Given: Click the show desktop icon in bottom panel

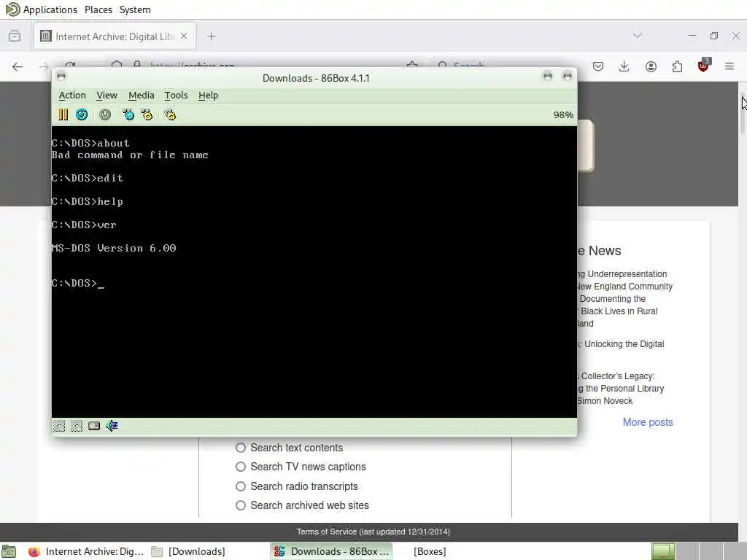Looking at the screenshot, I should (9, 551).
